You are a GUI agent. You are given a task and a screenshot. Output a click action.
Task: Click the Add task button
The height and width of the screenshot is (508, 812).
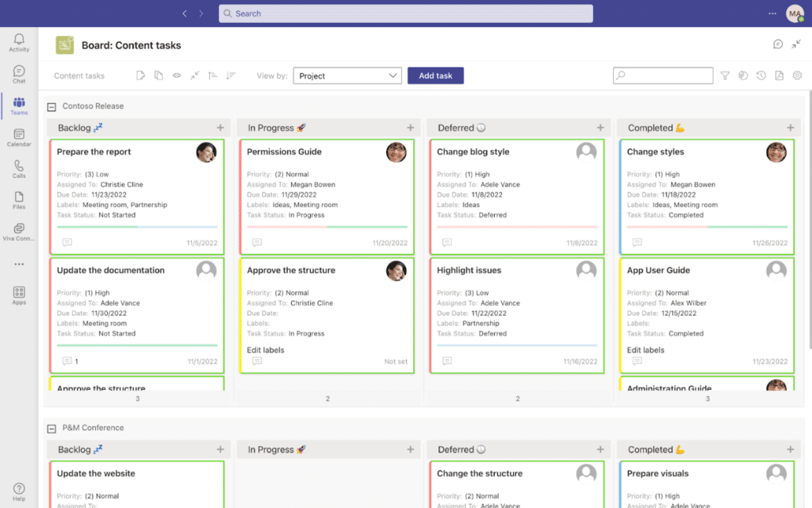[435, 75]
